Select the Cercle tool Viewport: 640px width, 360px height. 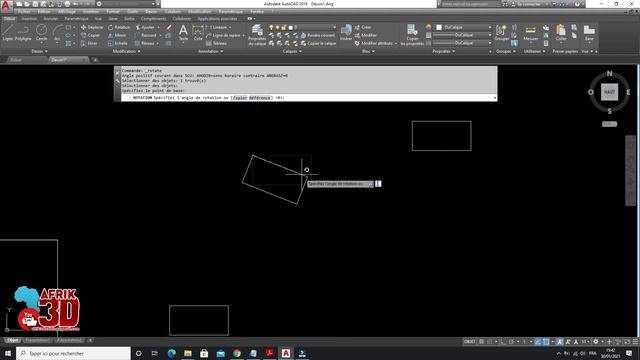[x=41, y=32]
